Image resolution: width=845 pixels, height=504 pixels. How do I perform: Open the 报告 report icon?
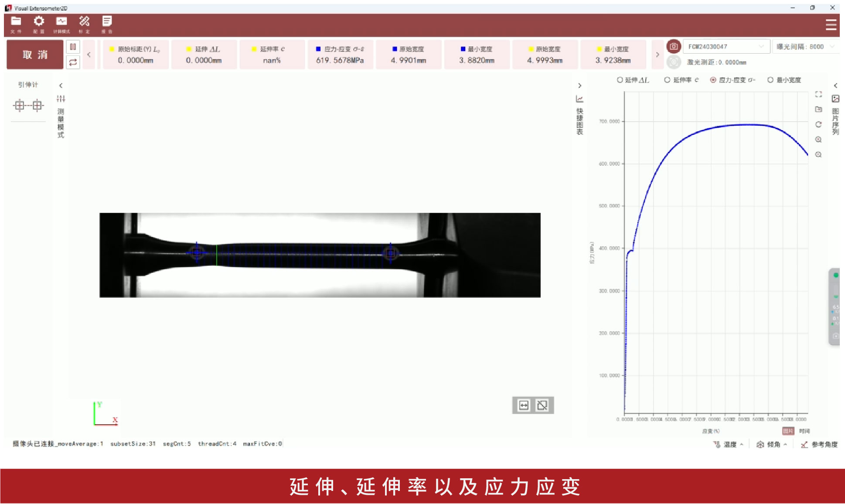click(107, 24)
